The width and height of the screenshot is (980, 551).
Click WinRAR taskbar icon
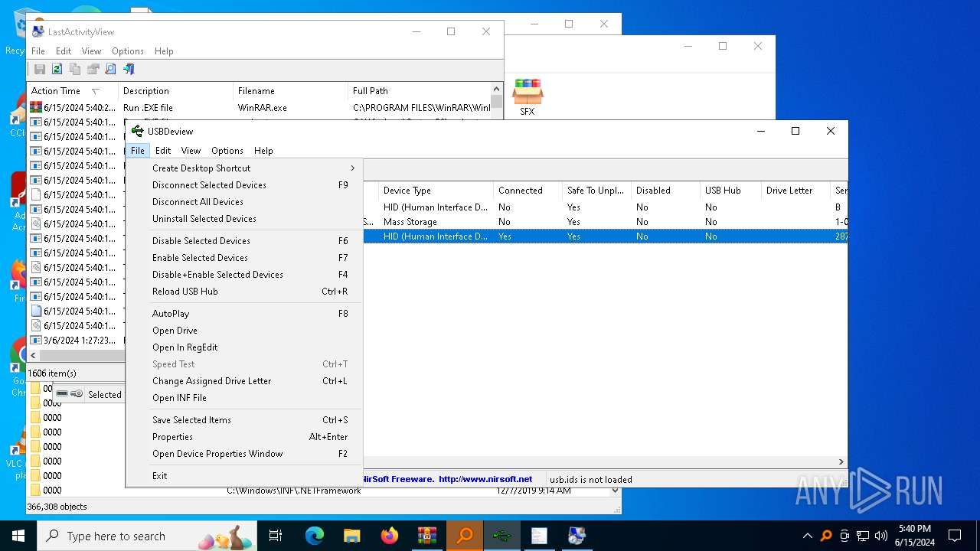pos(427,536)
